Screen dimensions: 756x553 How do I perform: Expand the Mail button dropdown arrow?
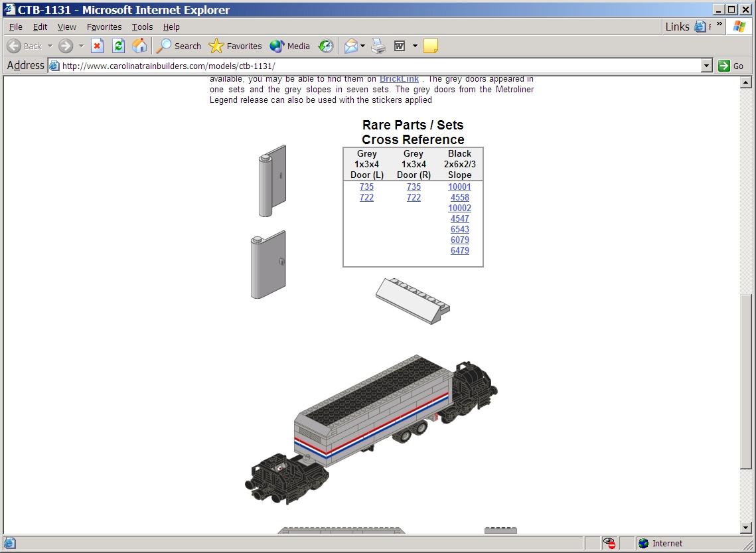(x=362, y=46)
